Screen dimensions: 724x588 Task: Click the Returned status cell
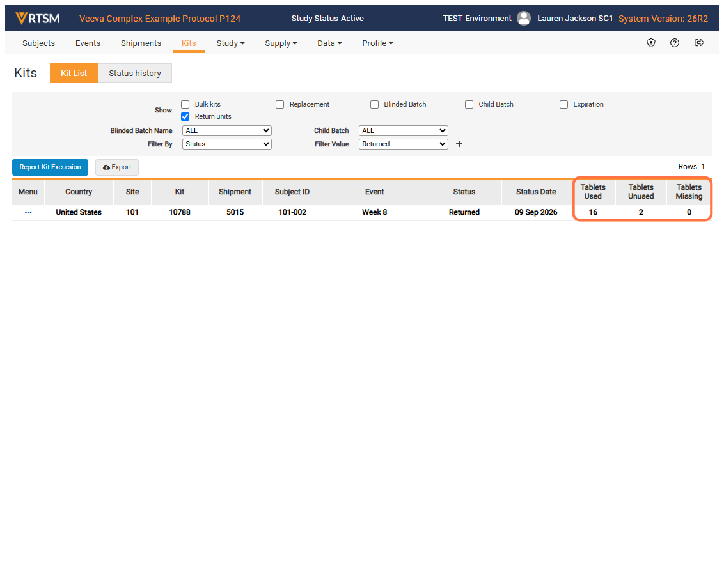tap(464, 212)
